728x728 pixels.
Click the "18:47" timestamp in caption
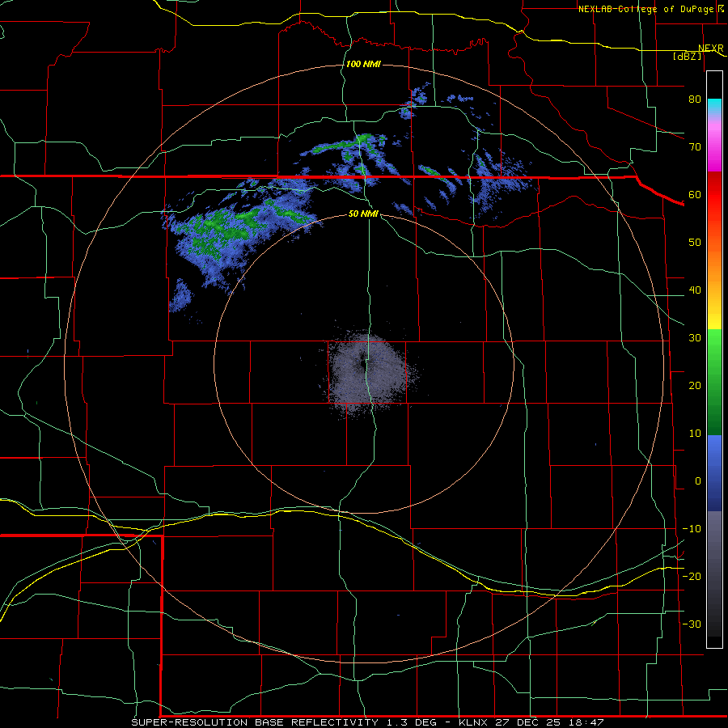point(588,722)
